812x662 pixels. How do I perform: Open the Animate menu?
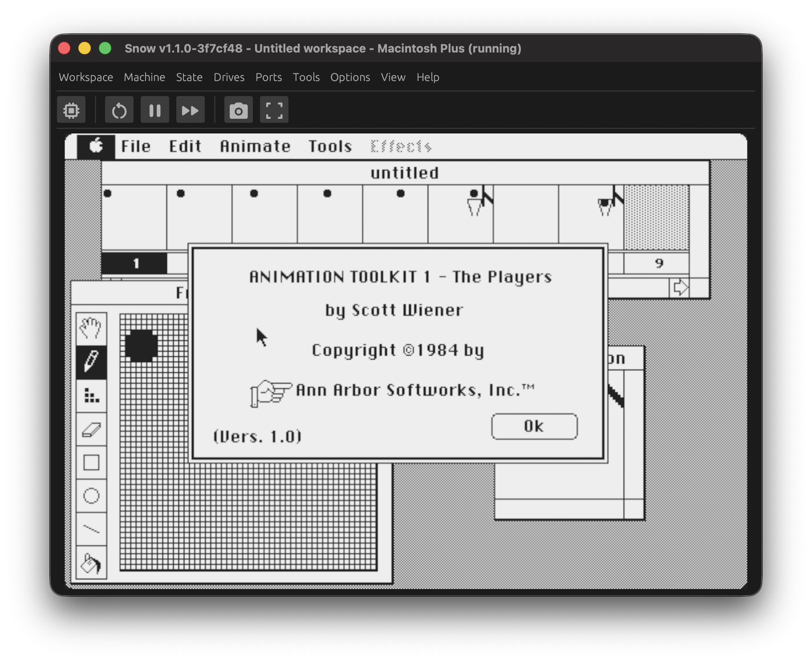click(x=255, y=146)
